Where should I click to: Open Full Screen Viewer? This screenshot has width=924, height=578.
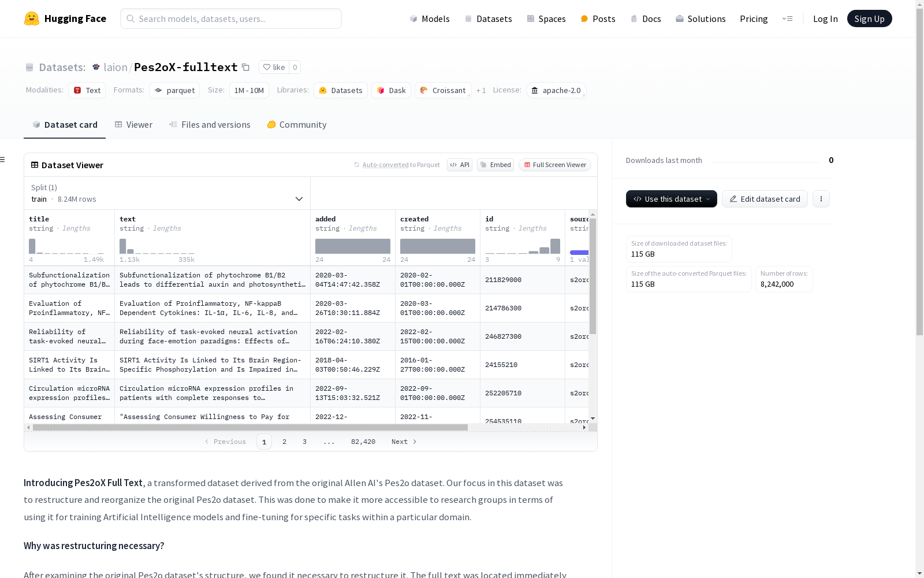555,165
